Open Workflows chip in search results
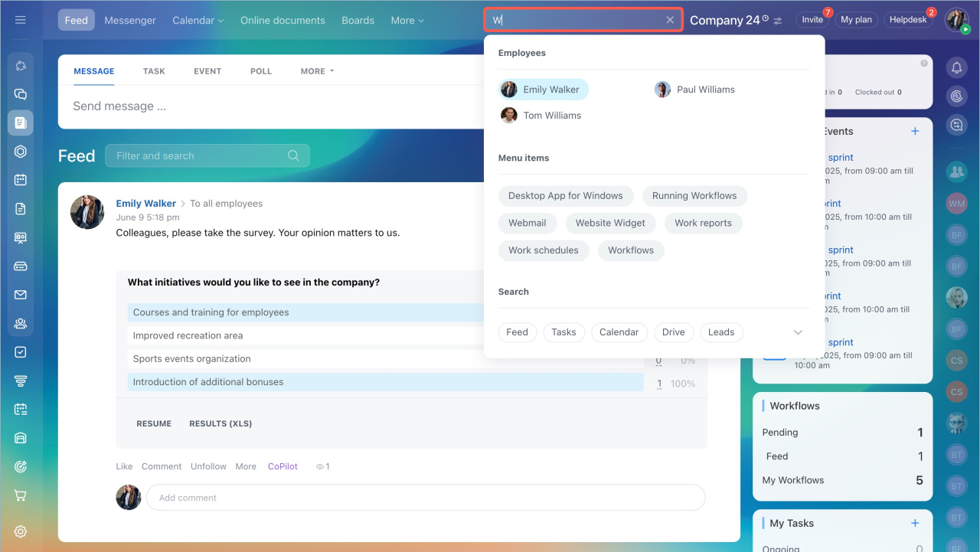 (x=631, y=250)
